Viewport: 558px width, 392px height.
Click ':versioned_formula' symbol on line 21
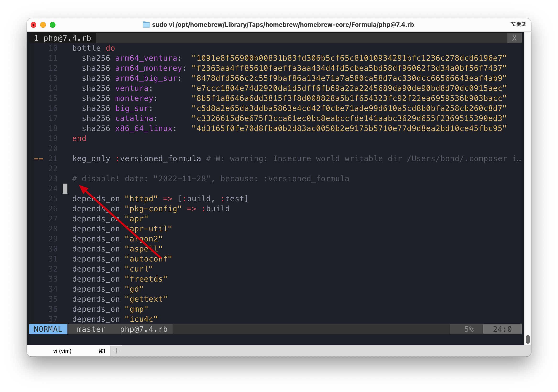[x=158, y=158]
